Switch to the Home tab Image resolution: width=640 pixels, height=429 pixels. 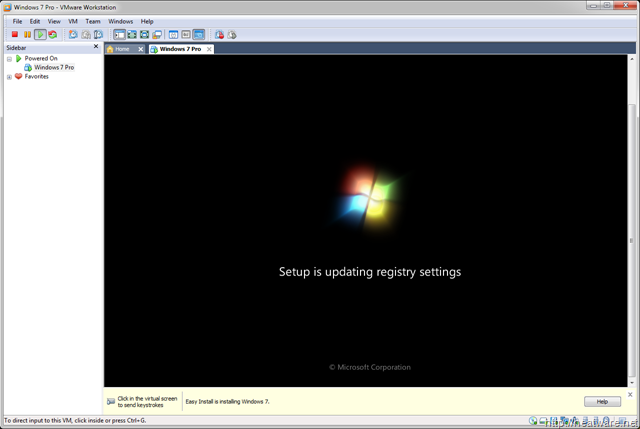122,49
